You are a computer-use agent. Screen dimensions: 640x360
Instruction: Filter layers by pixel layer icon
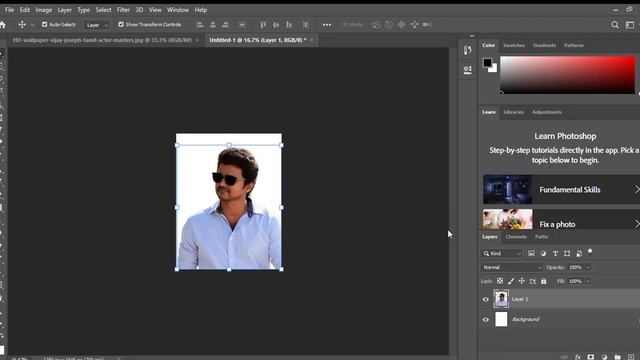coord(531,253)
